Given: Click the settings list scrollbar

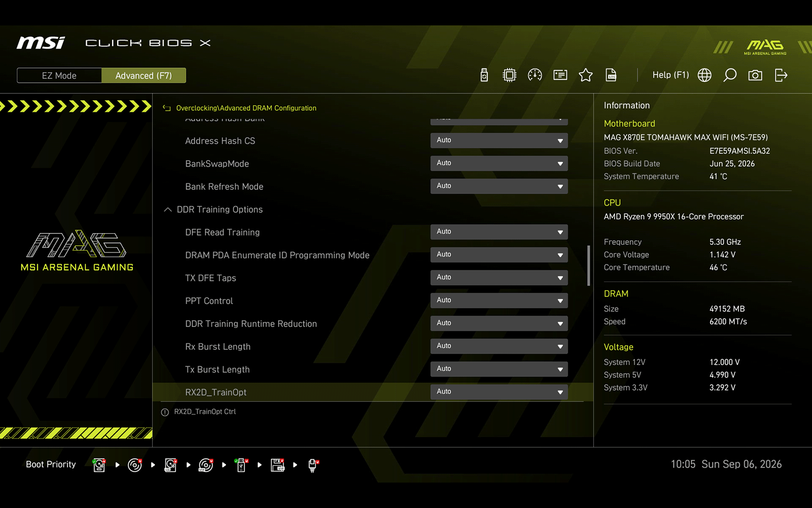Looking at the screenshot, I should [x=589, y=266].
